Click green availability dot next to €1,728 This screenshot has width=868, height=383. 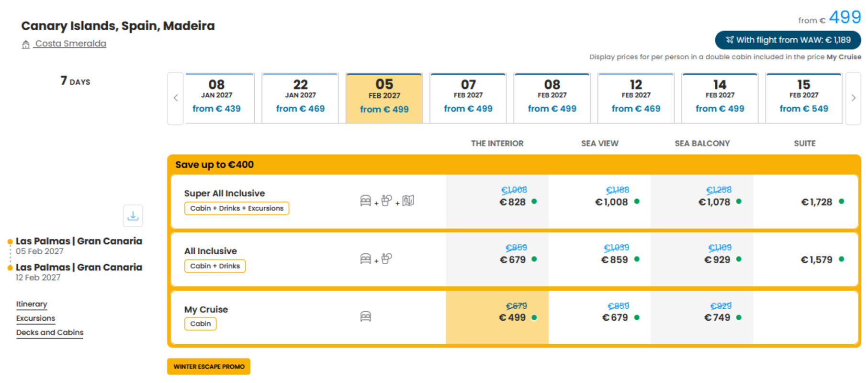click(842, 202)
